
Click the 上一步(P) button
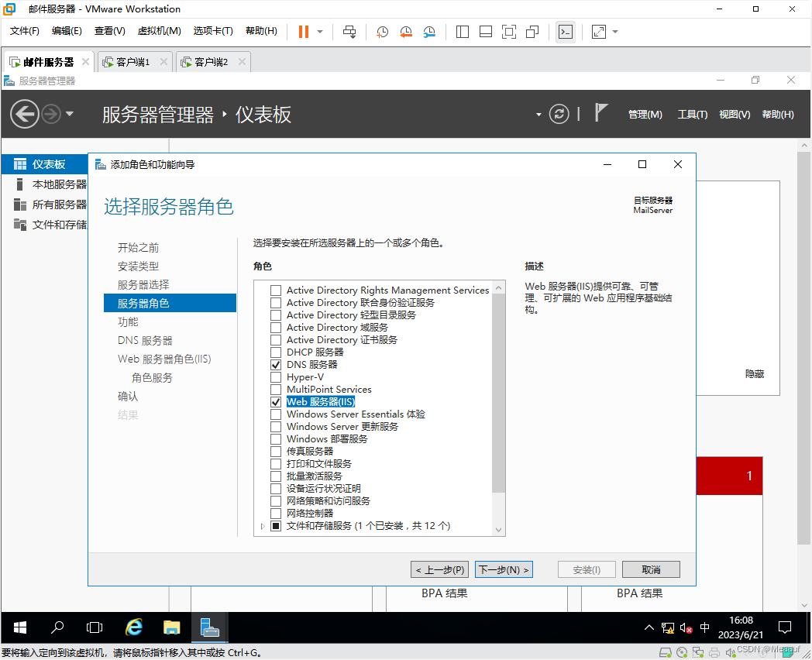pos(439,569)
